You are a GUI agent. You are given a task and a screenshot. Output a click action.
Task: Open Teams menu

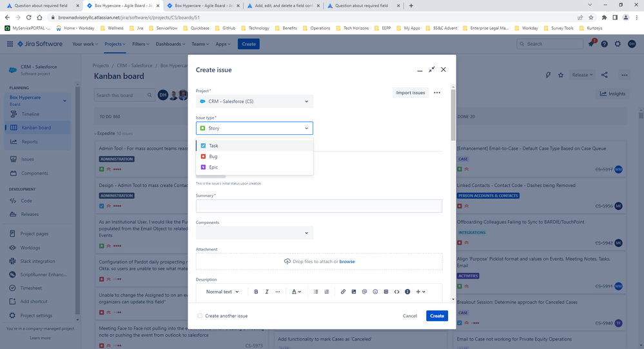point(200,44)
